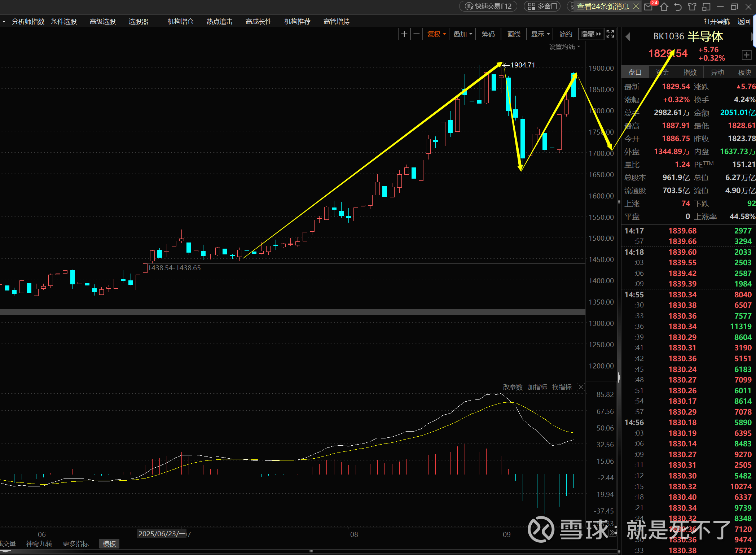The height and width of the screenshot is (555, 756).
Task: Open the 复权 dropdown
Action: 436,34
